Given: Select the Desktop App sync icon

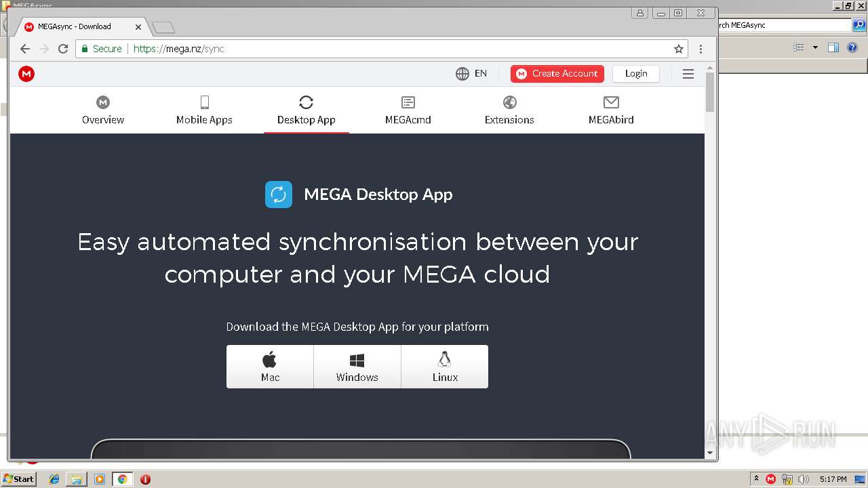Looking at the screenshot, I should coord(307,102).
